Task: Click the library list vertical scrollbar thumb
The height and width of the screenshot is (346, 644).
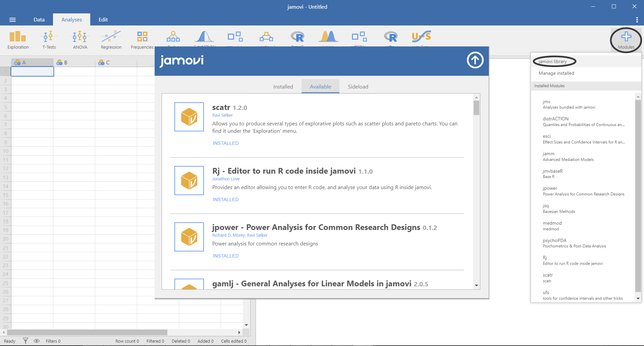Action: [476, 108]
